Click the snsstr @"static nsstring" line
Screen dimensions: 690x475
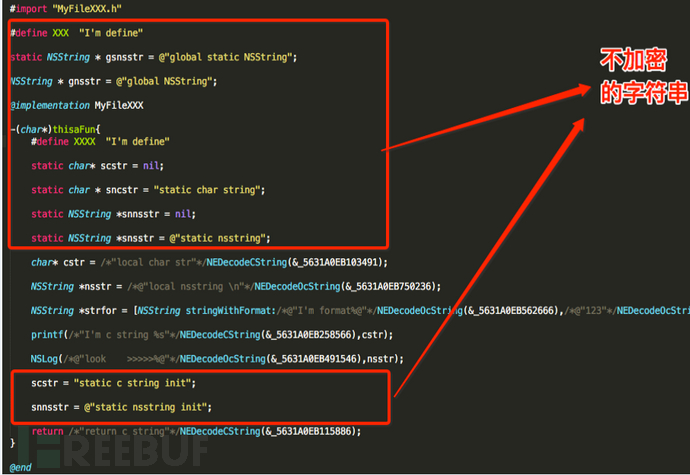coord(150,239)
